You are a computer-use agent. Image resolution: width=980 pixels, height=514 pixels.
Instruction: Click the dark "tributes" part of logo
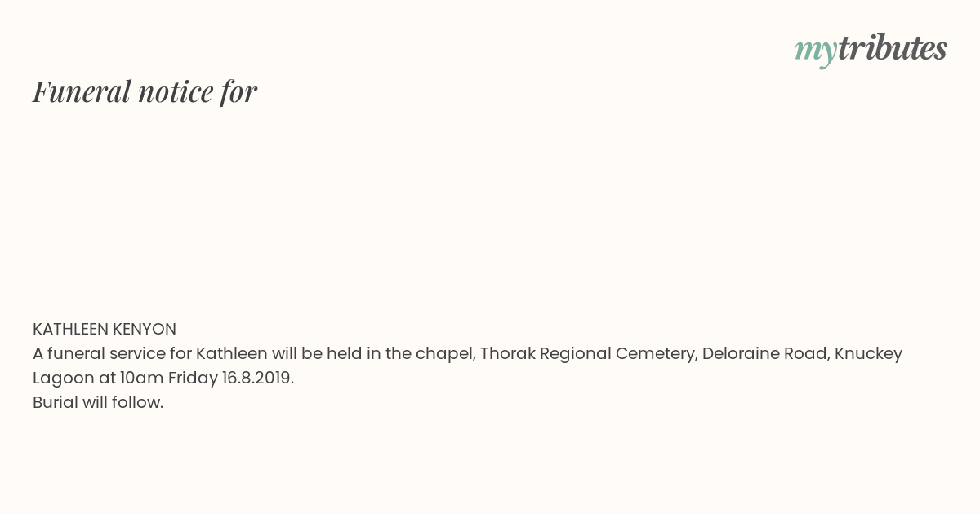[x=893, y=48]
